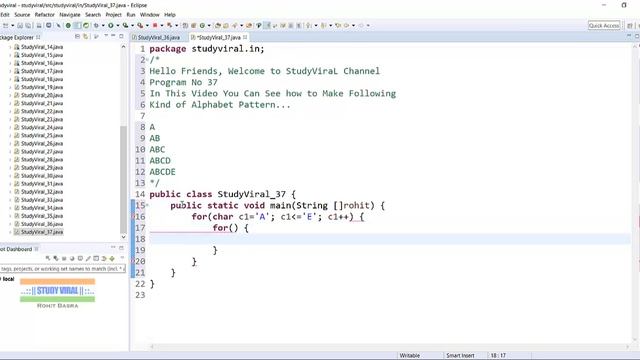Click the Coverage launch icon in the toolbar
The width and height of the screenshot is (640, 360).
click(x=126, y=25)
